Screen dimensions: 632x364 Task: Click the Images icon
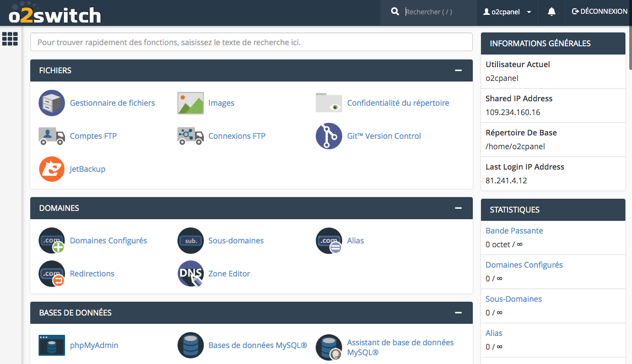coord(191,103)
